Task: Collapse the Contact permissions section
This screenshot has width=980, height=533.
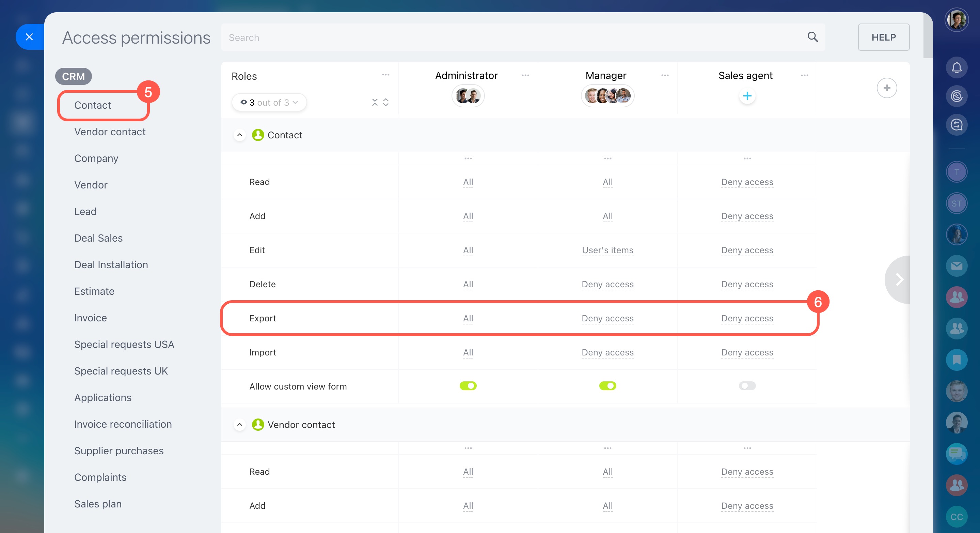Action: (x=240, y=135)
